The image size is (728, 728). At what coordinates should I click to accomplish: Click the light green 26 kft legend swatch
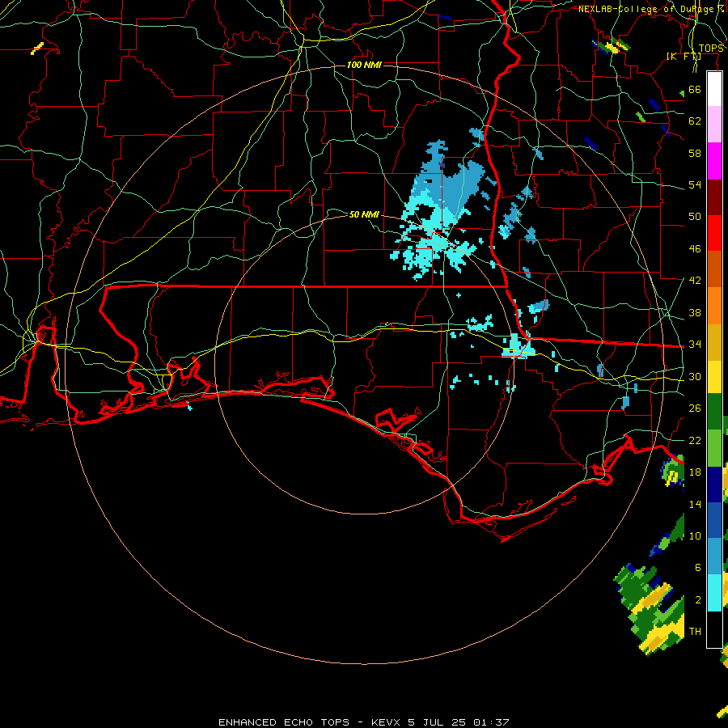[x=714, y=448]
